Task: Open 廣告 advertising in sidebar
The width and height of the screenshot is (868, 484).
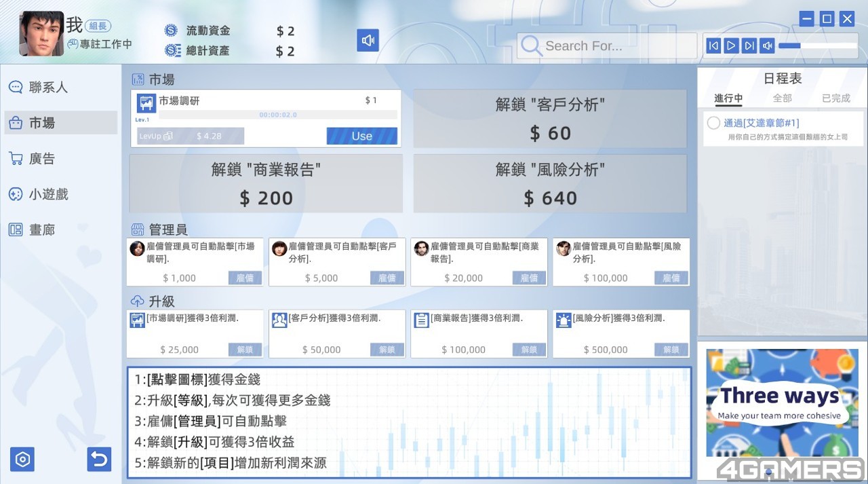Action: (x=41, y=159)
